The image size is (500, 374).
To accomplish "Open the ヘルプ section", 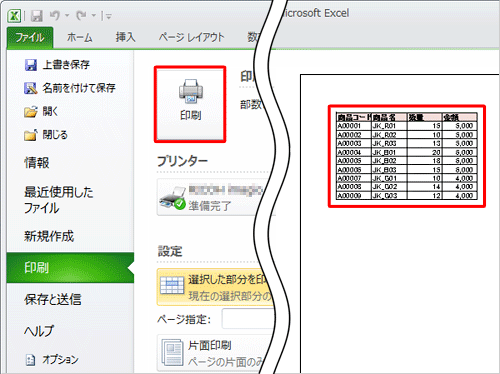I will coord(39,331).
